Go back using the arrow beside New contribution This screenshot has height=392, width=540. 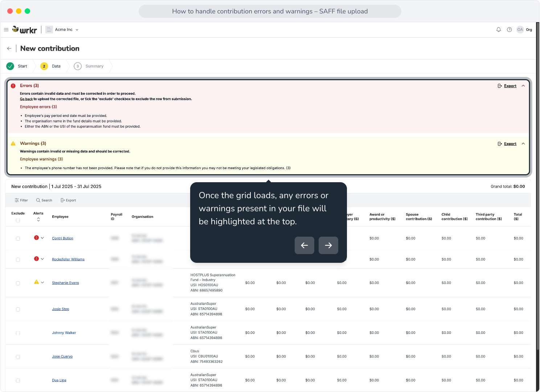[9, 49]
